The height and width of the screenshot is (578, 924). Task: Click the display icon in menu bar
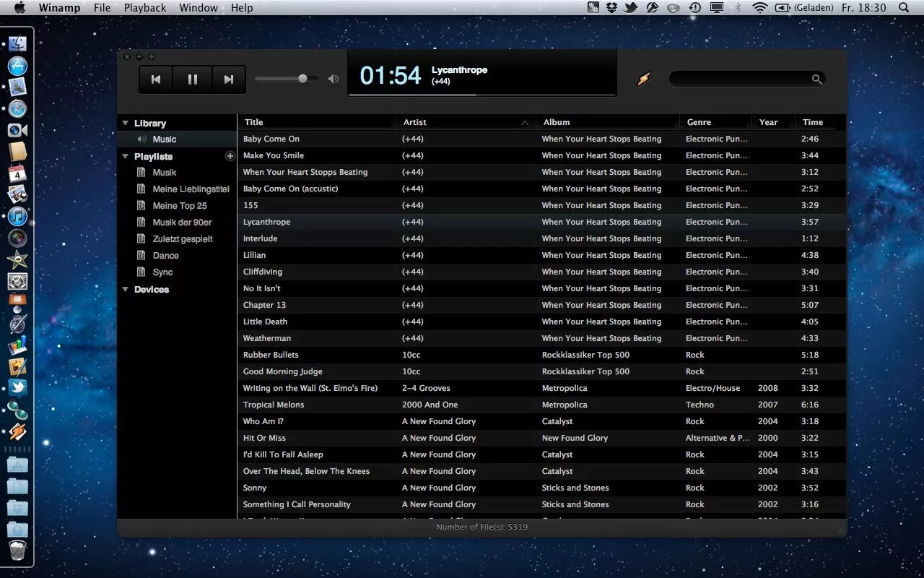pyautogui.click(x=717, y=7)
